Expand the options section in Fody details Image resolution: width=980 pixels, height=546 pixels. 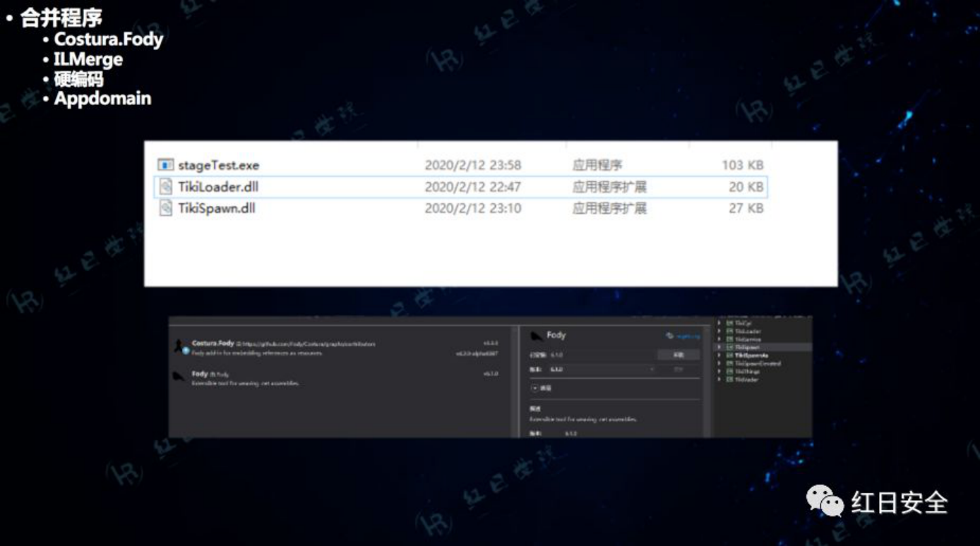(534, 388)
